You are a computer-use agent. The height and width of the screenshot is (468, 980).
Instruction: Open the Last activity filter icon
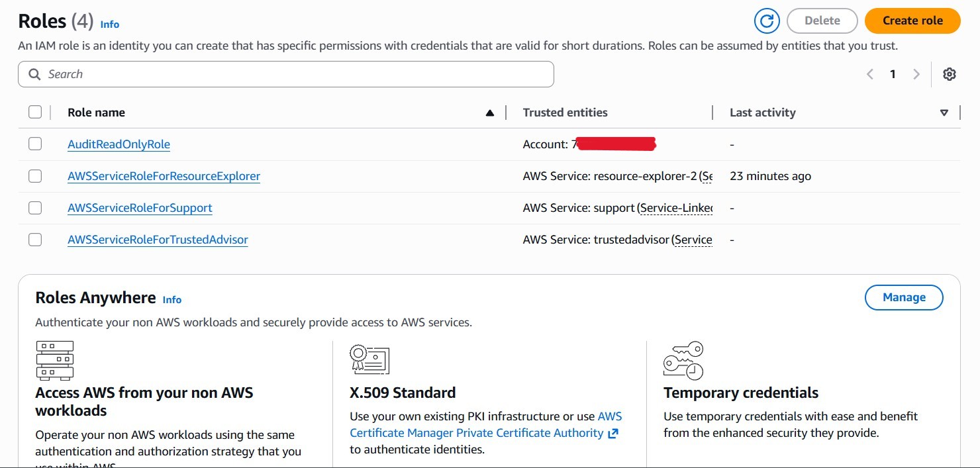[x=944, y=112]
